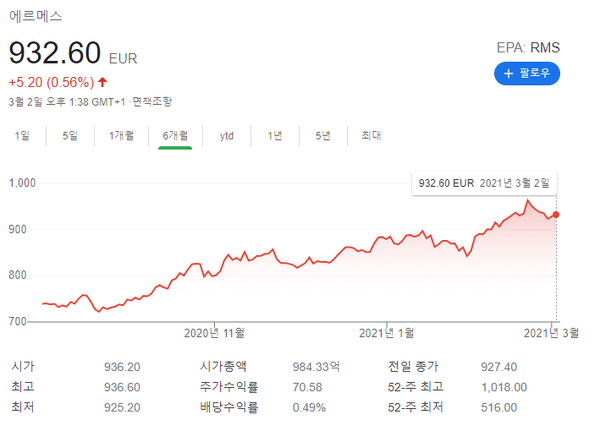Viewport: 600px width, 431px height.
Task: Click the 전일 종가 value 927.40
Action: [x=499, y=367]
